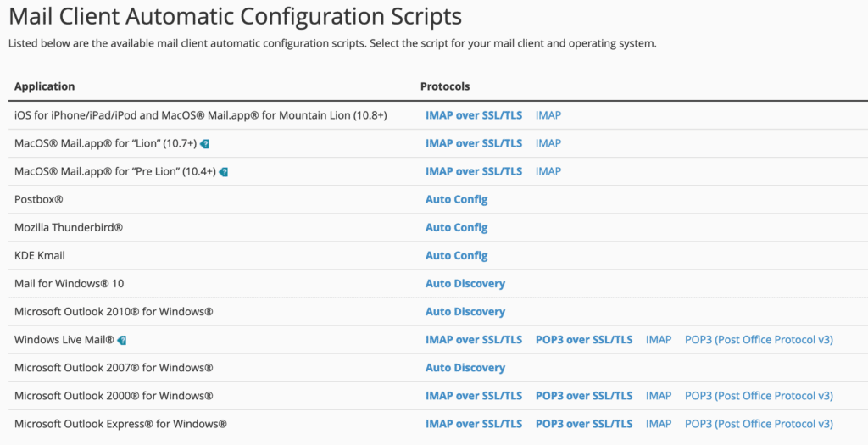
Task: Open KDE Kmail Auto Config link
Action: point(456,255)
